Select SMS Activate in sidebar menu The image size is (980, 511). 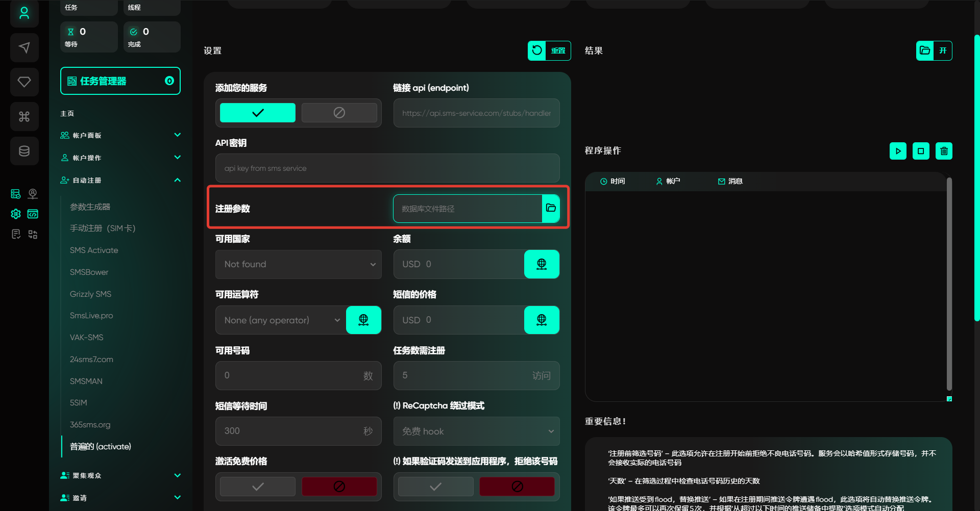94,250
